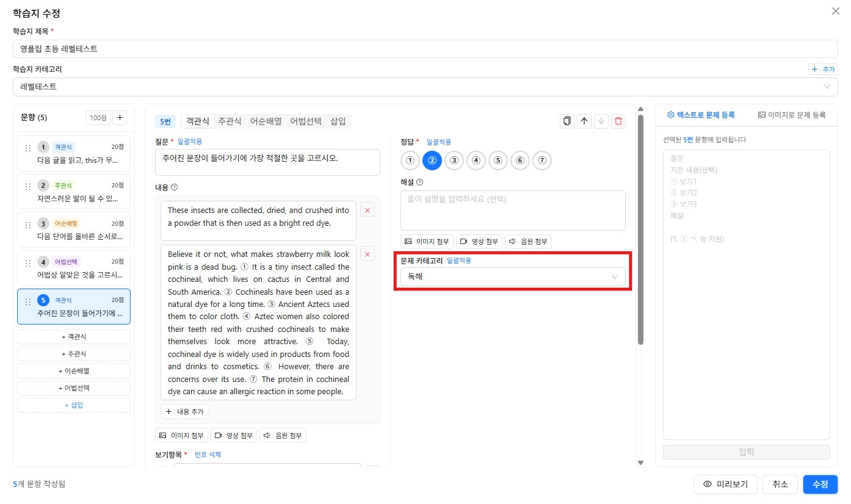Click the question editor's vertical scrollbar thumb
The image size is (851, 504).
[640, 229]
